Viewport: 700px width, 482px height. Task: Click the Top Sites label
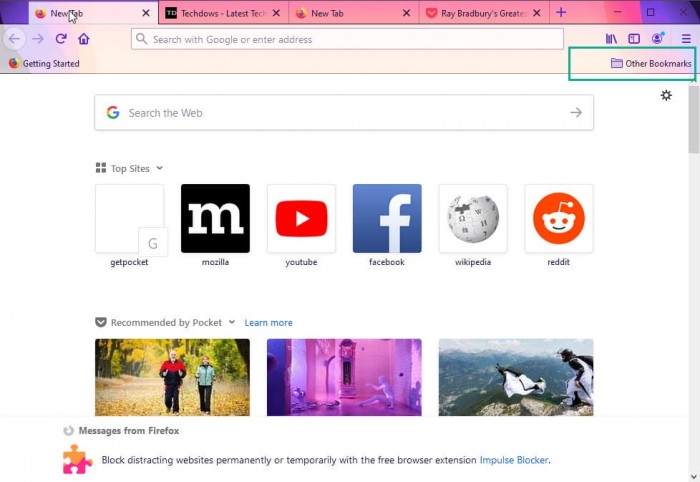pos(130,168)
